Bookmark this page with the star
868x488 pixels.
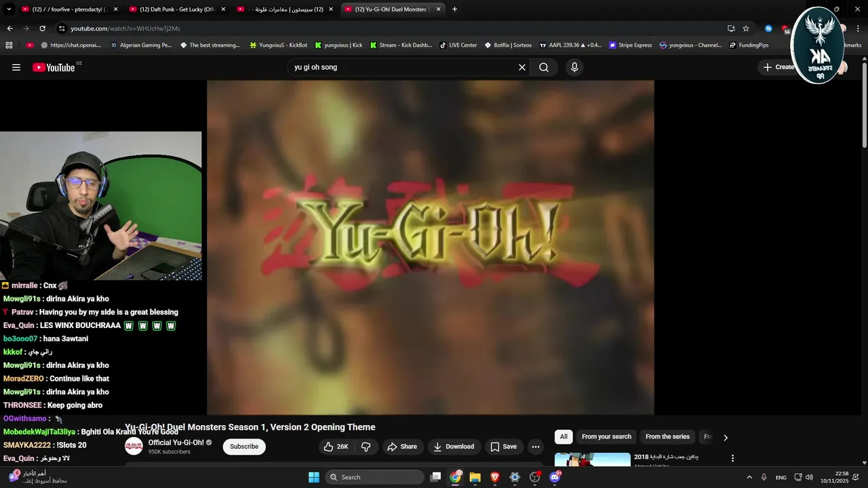[x=746, y=28]
